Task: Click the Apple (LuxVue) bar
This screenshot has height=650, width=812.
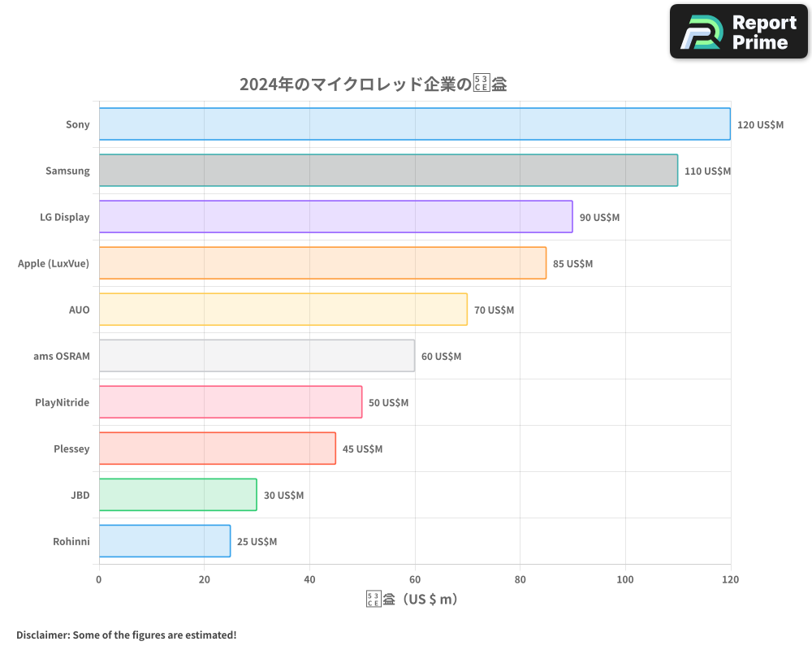Action: point(322,263)
